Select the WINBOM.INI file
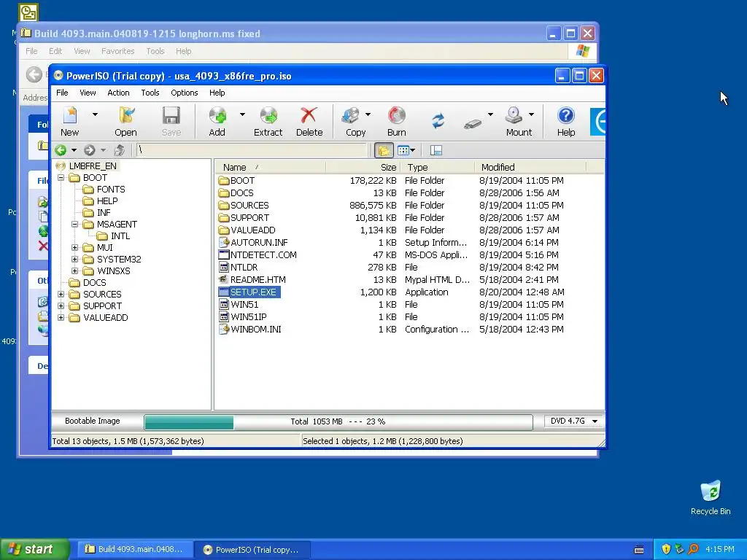Viewport: 747px width, 560px height. point(256,329)
